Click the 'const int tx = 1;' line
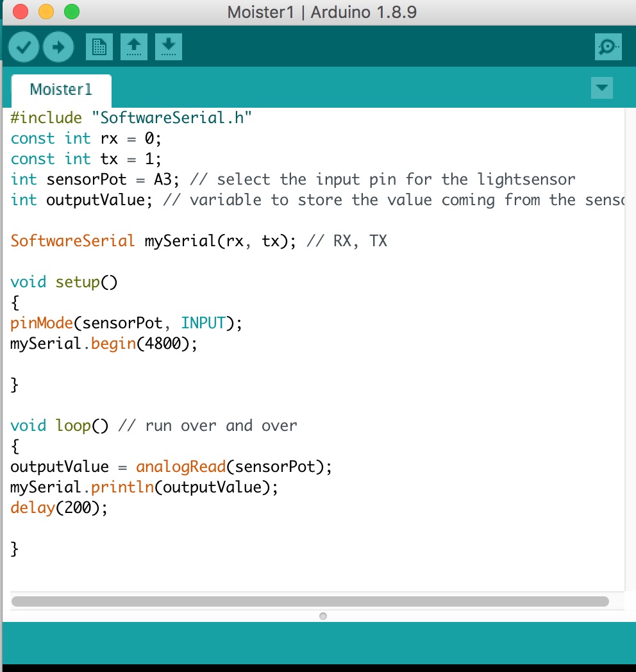The height and width of the screenshot is (672, 636). pos(86,159)
